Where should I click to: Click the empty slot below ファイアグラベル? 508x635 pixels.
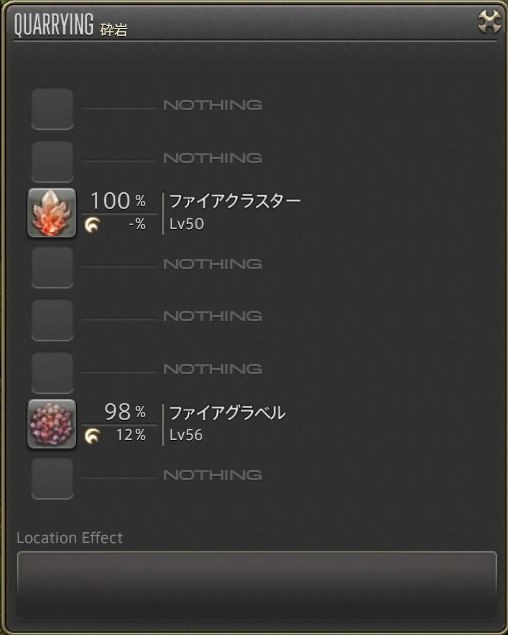click(52, 479)
